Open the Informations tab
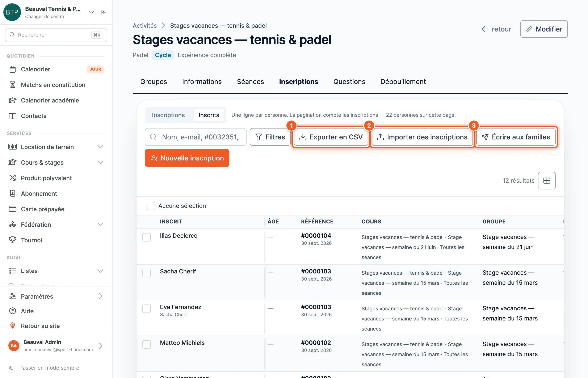 202,81
